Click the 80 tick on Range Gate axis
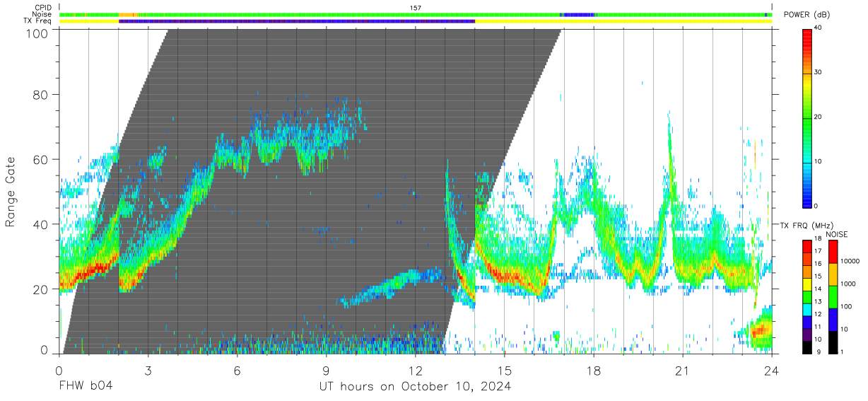This screenshot has height=401, width=868. [x=40, y=95]
